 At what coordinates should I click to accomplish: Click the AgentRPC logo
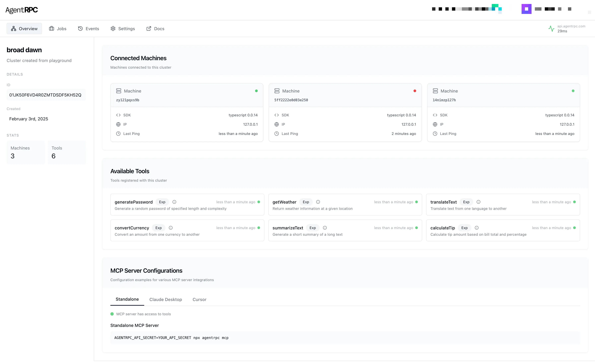click(22, 10)
